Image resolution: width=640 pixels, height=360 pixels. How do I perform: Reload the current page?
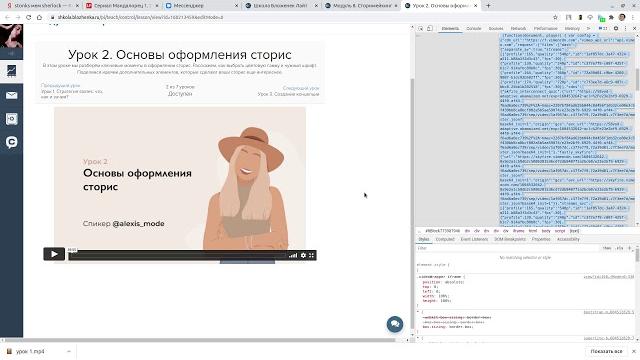[29, 17]
